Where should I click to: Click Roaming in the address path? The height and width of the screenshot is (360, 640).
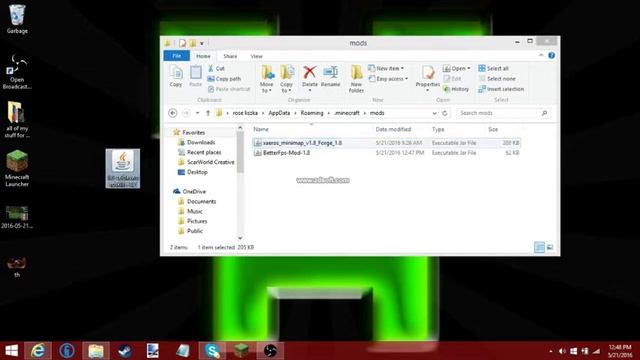click(x=312, y=113)
